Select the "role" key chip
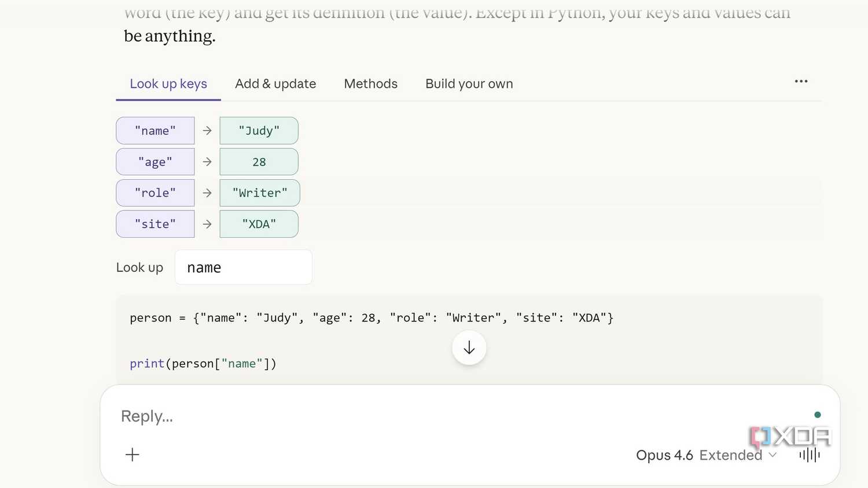The height and width of the screenshot is (488, 868). [155, 193]
